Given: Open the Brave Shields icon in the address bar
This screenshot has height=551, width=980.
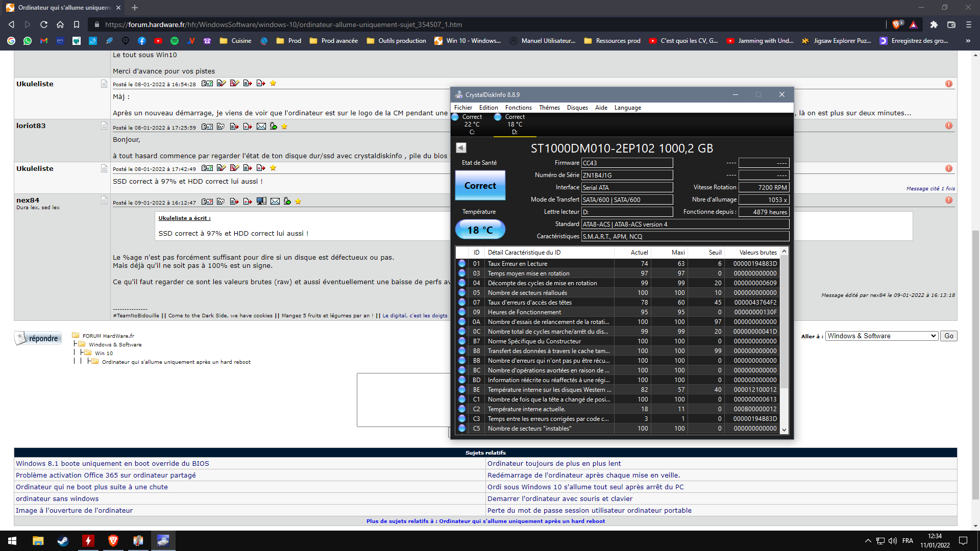Looking at the screenshot, I should point(897,24).
